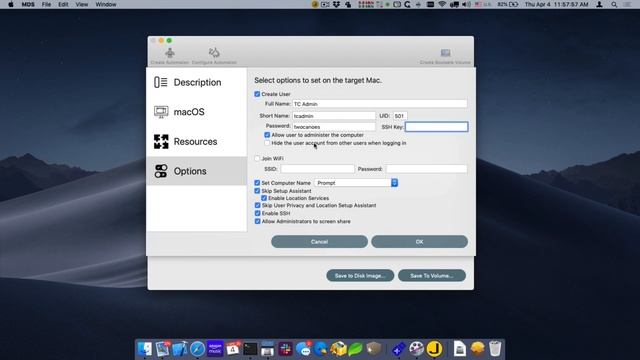Open the Edit menu

63,4
